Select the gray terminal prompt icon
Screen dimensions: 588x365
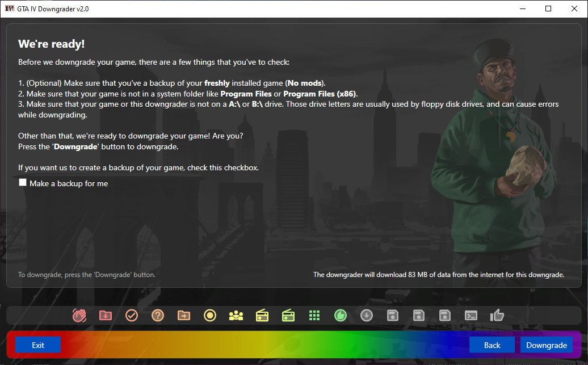pos(471,315)
